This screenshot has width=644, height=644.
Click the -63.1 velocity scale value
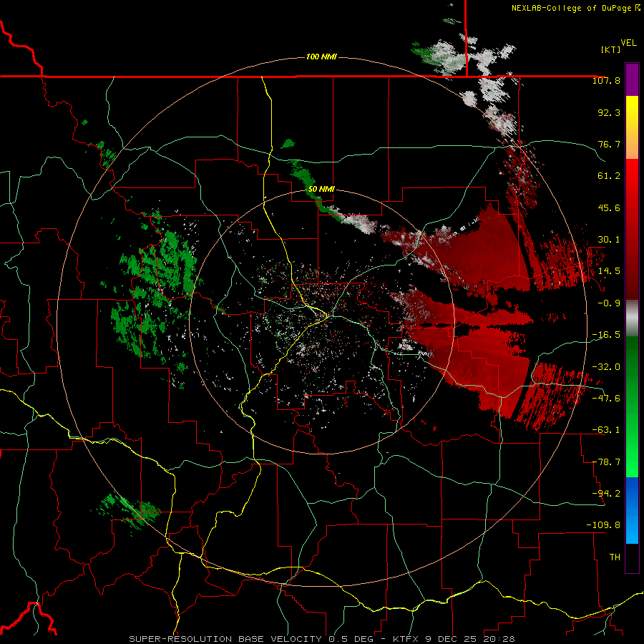(606, 430)
